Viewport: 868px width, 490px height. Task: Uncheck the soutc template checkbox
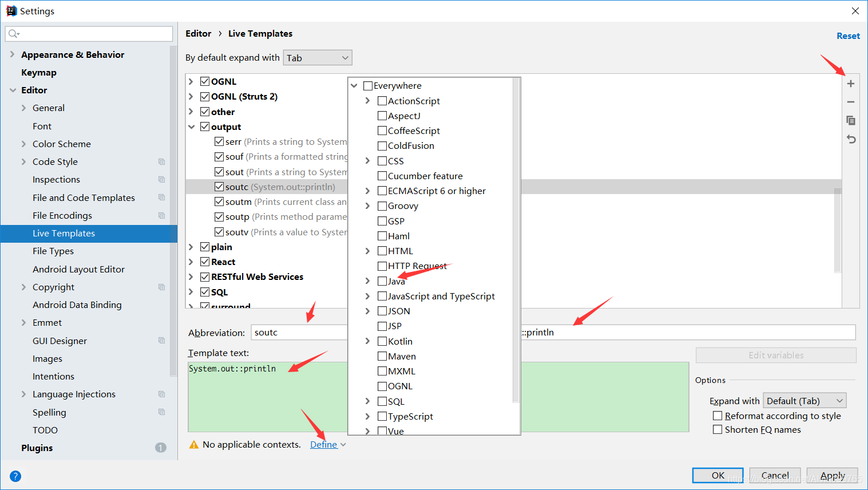[x=219, y=187]
